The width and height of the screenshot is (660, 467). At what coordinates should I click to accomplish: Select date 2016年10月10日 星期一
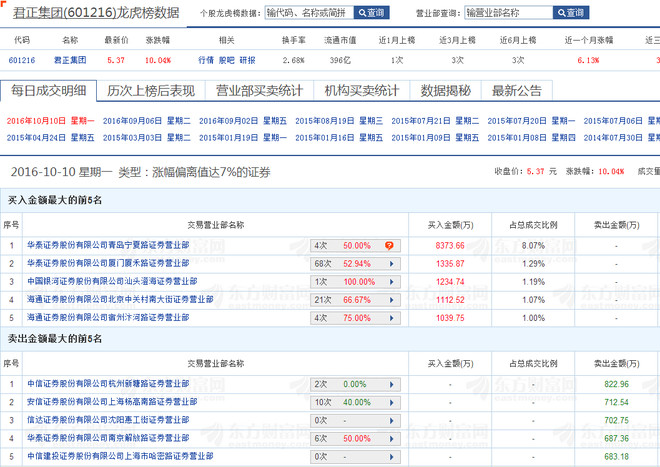point(51,121)
